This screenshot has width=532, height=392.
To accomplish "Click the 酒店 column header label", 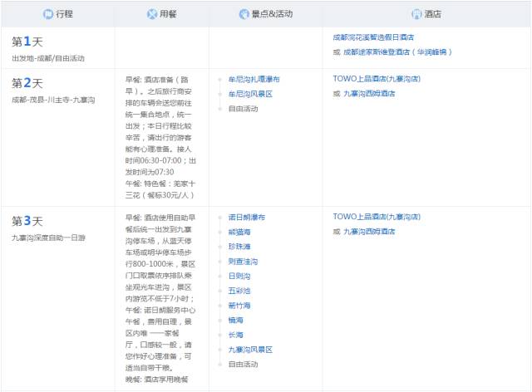I will point(433,14).
